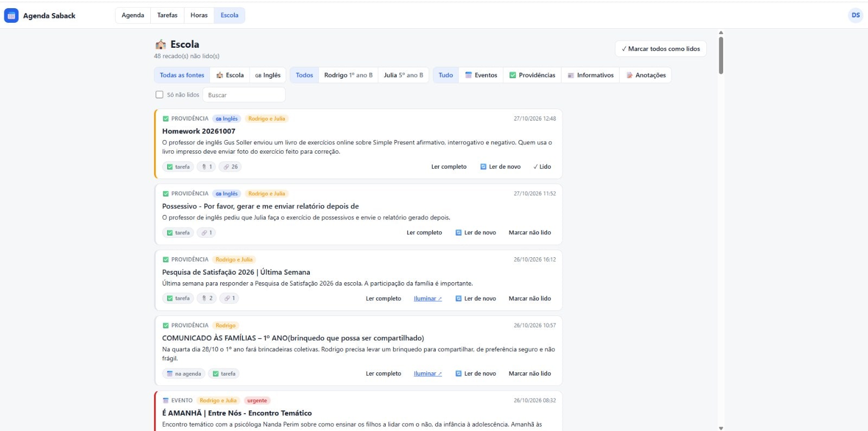Click attachments chip "2" on Pesquisa de Satisfação card
Screen dimensions: 868x431
coord(207,298)
